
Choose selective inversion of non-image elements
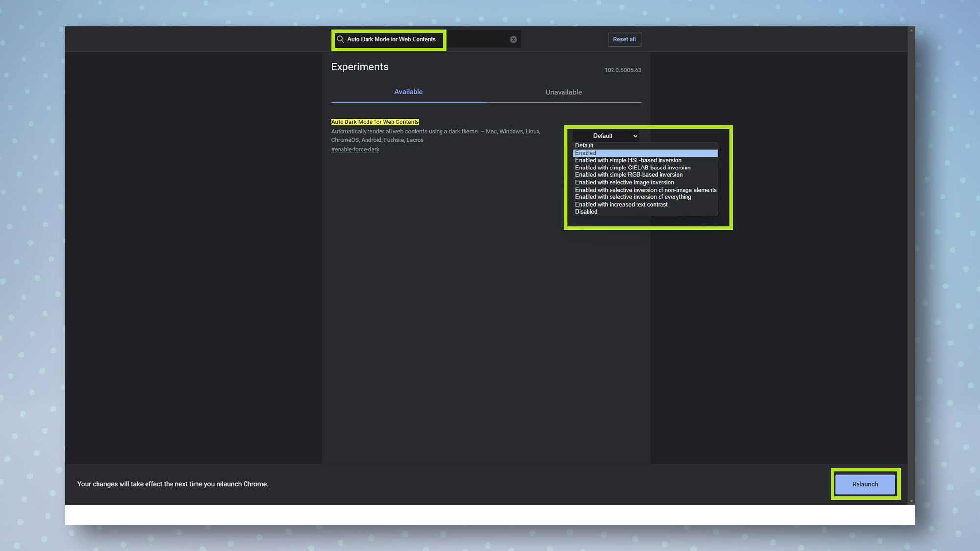pos(645,190)
